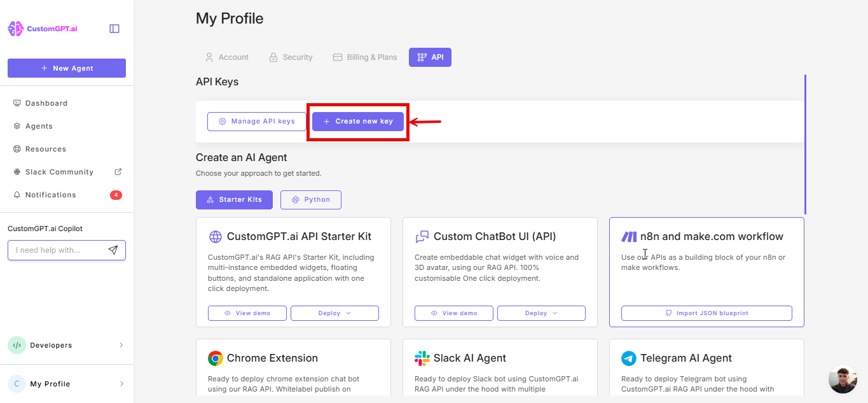Viewport: 868px width, 403px height.
Task: Select the Python option
Action: point(311,200)
